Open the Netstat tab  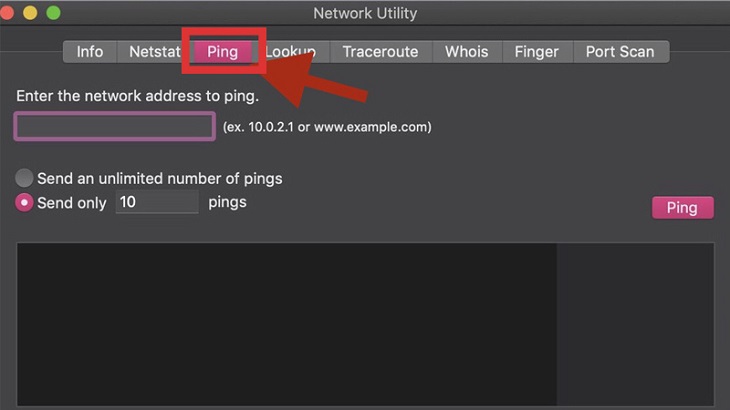[x=155, y=52]
